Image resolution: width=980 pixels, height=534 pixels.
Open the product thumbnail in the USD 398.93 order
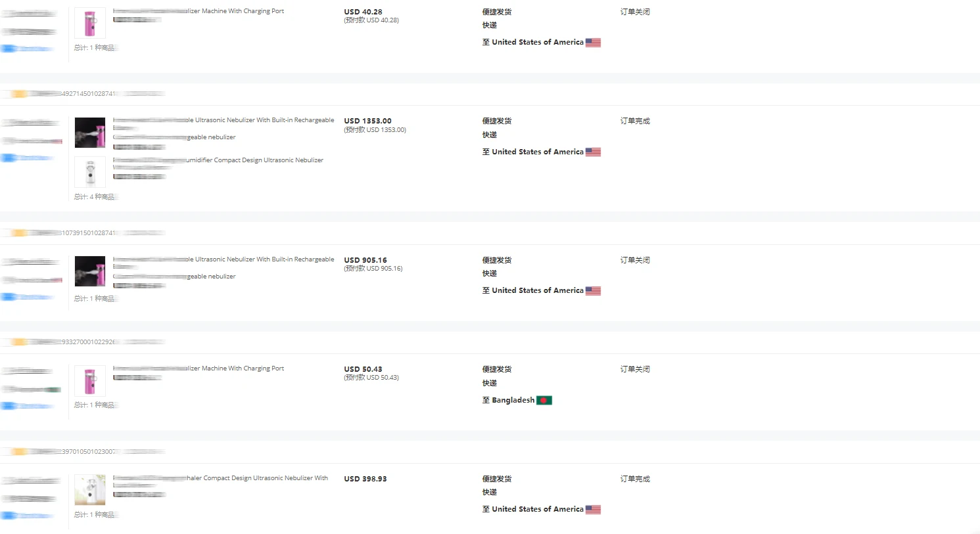pyautogui.click(x=90, y=490)
